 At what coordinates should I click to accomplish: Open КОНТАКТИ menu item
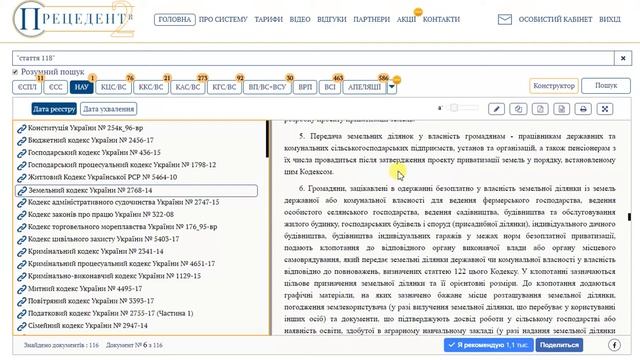pos(441,19)
